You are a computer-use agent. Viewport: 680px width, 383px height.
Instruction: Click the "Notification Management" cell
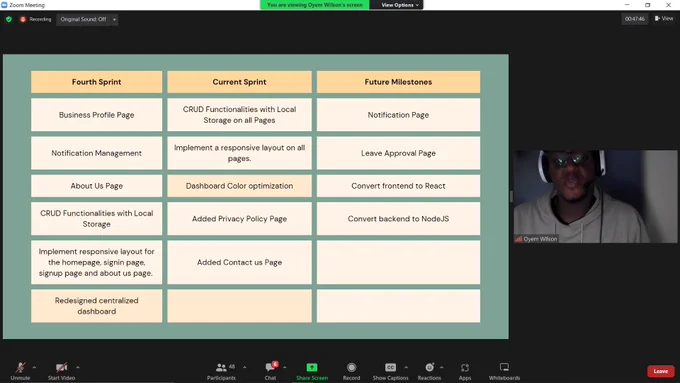(96, 153)
